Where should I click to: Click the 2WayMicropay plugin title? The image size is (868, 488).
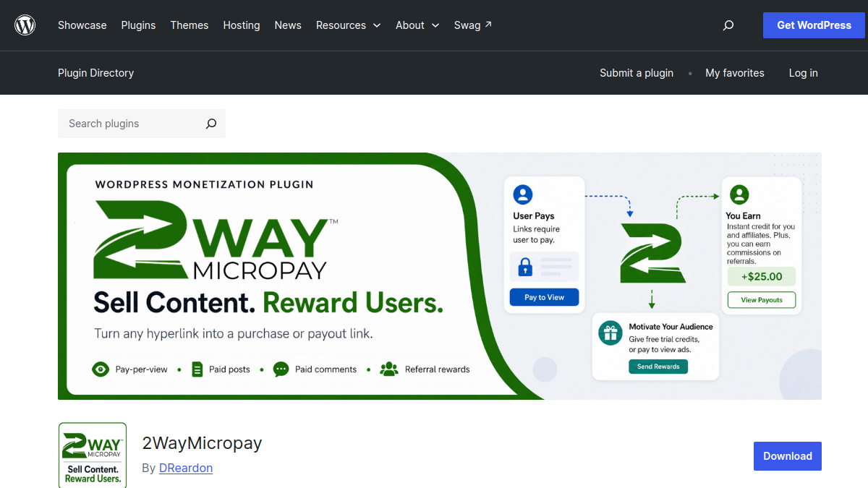[202, 443]
